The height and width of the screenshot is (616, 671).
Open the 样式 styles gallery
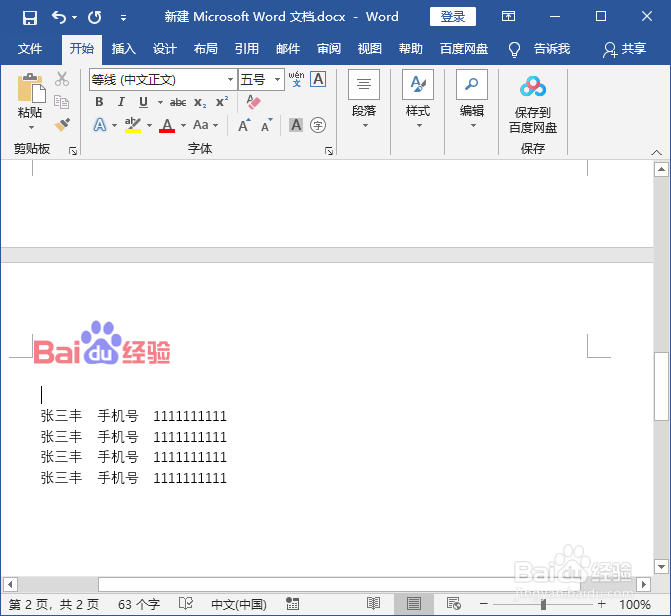[418, 99]
